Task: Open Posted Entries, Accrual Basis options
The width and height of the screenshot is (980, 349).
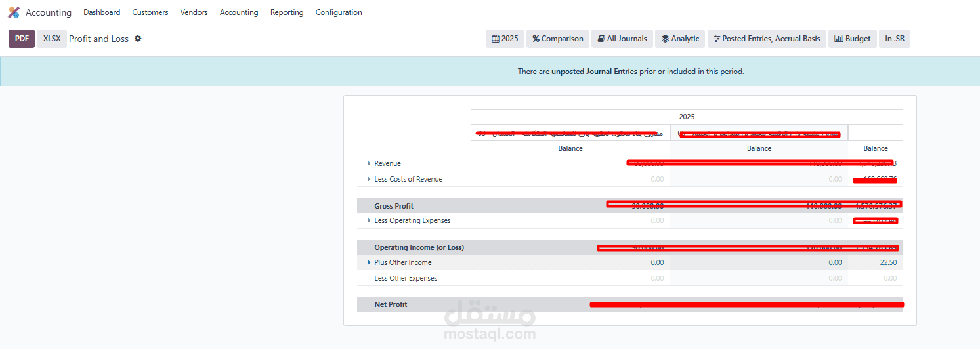Action: [x=767, y=39]
